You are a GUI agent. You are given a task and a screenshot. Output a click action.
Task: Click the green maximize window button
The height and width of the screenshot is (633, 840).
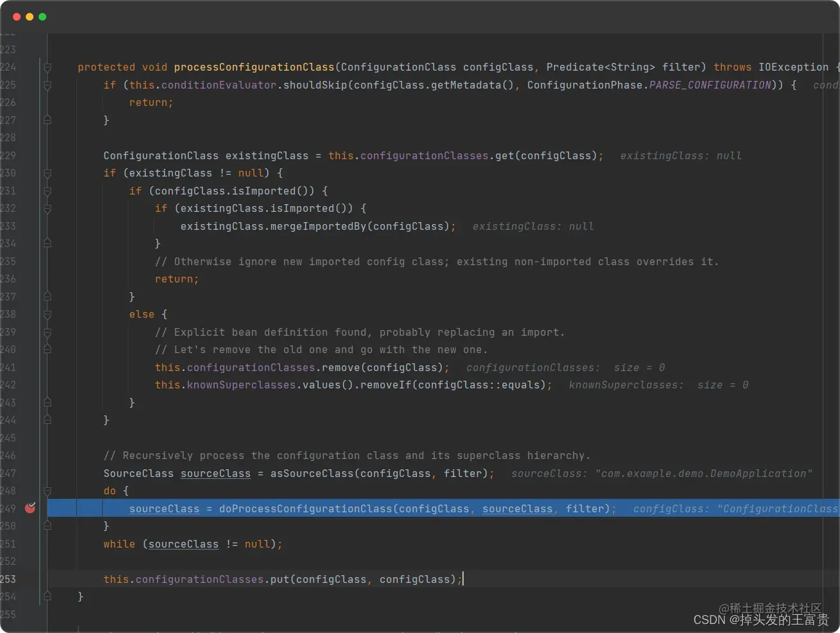42,17
